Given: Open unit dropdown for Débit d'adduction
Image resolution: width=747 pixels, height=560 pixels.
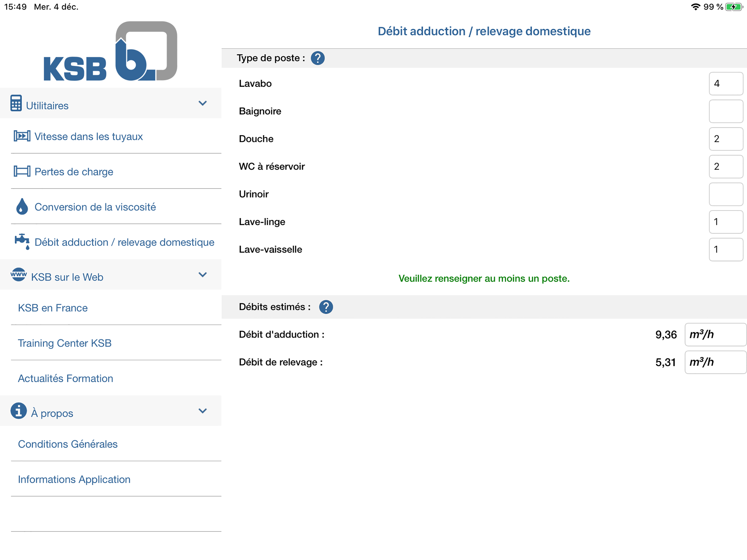Looking at the screenshot, I should (716, 335).
